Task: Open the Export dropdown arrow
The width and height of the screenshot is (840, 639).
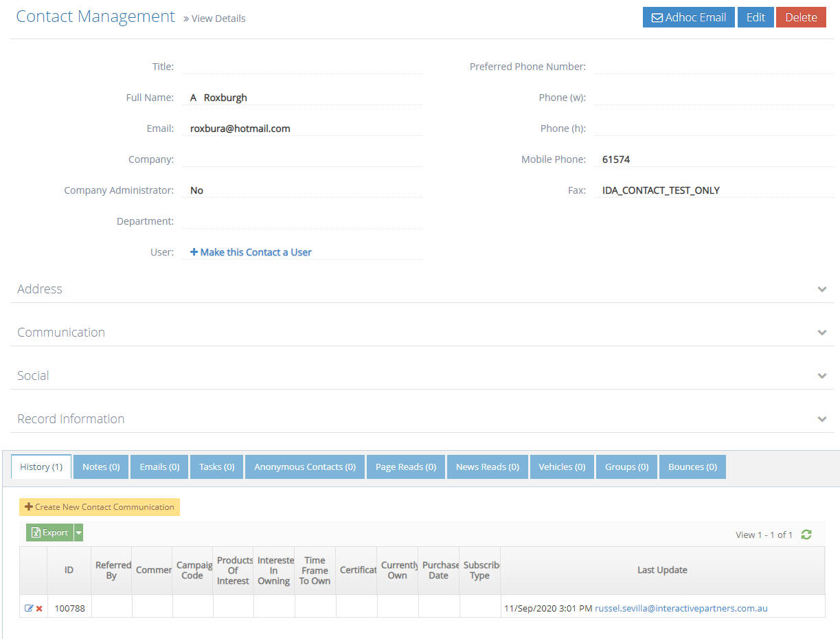Action: pyautogui.click(x=79, y=532)
